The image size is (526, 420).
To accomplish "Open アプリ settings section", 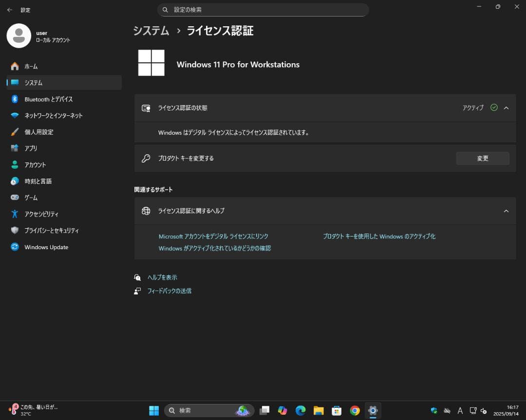I will pos(31,148).
